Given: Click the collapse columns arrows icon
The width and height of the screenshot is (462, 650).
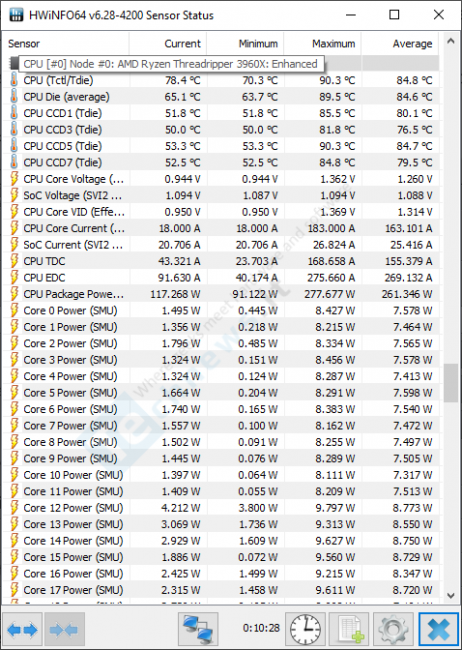Looking at the screenshot, I should point(64,629).
